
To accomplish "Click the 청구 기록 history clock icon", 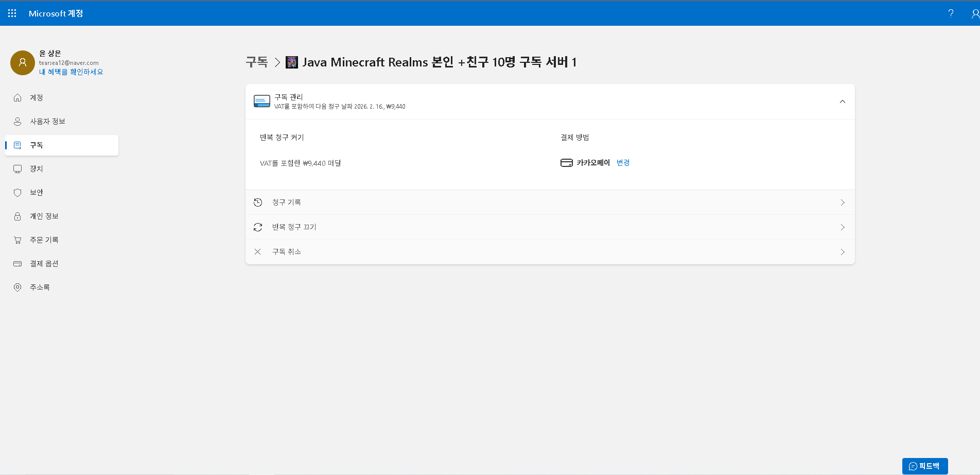I will coord(258,202).
